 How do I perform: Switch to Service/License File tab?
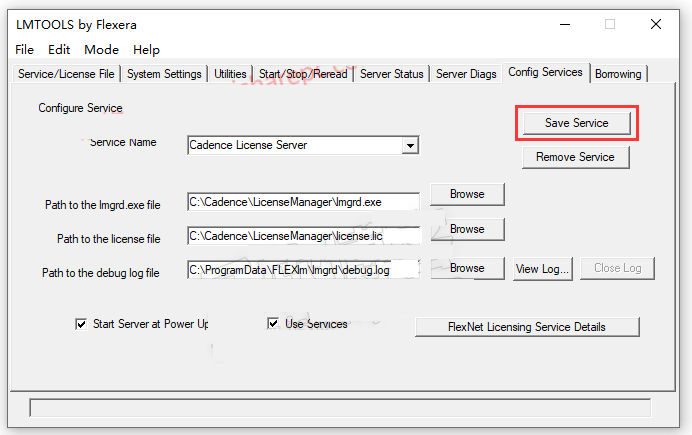[66, 74]
